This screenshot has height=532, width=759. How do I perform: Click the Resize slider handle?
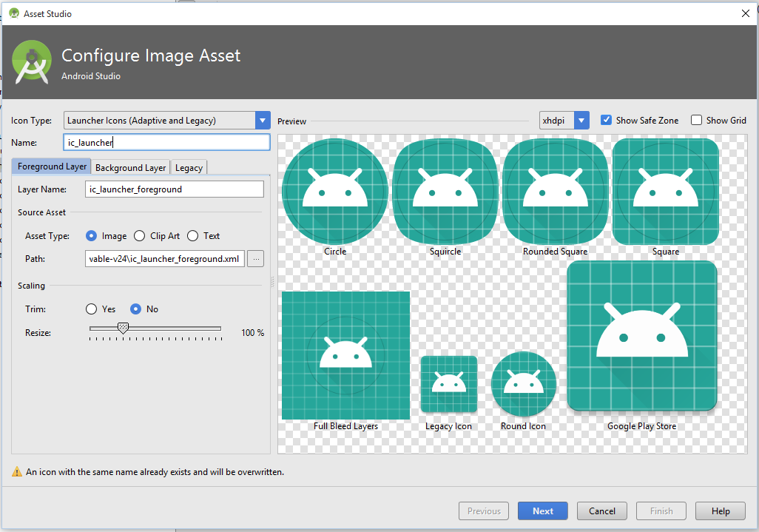pyautogui.click(x=124, y=328)
